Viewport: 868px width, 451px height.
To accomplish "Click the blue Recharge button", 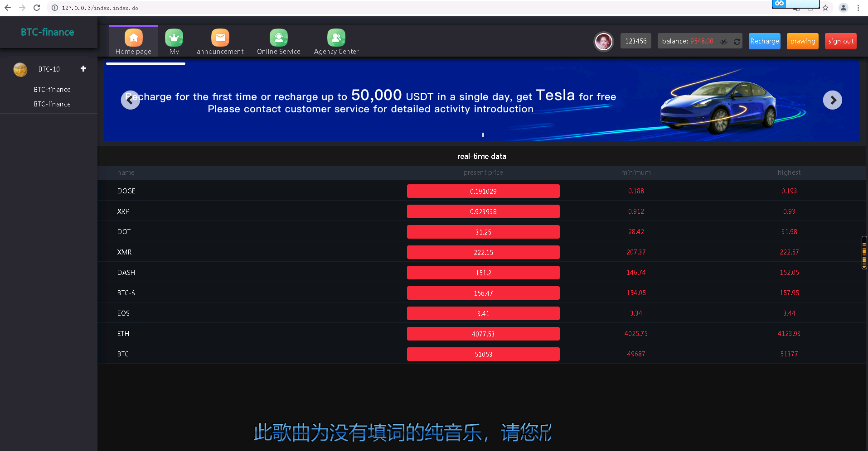I will (x=764, y=41).
